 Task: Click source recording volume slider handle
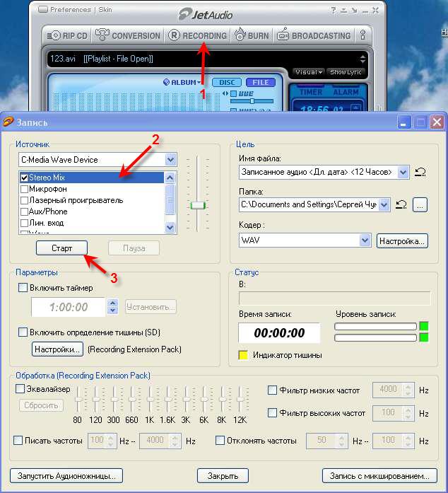pyautogui.click(x=198, y=206)
